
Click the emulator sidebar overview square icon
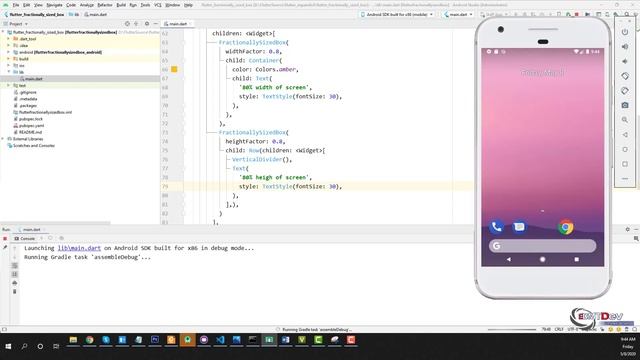(625, 164)
